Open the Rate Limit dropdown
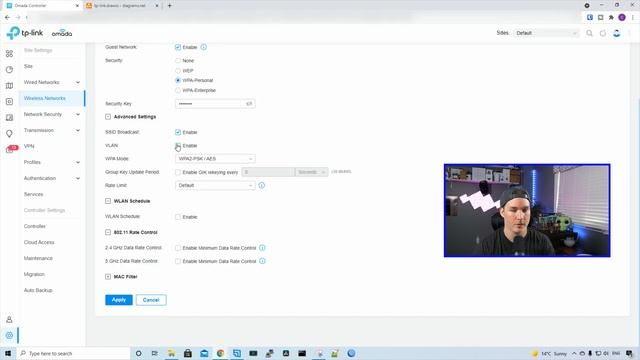 click(x=215, y=185)
